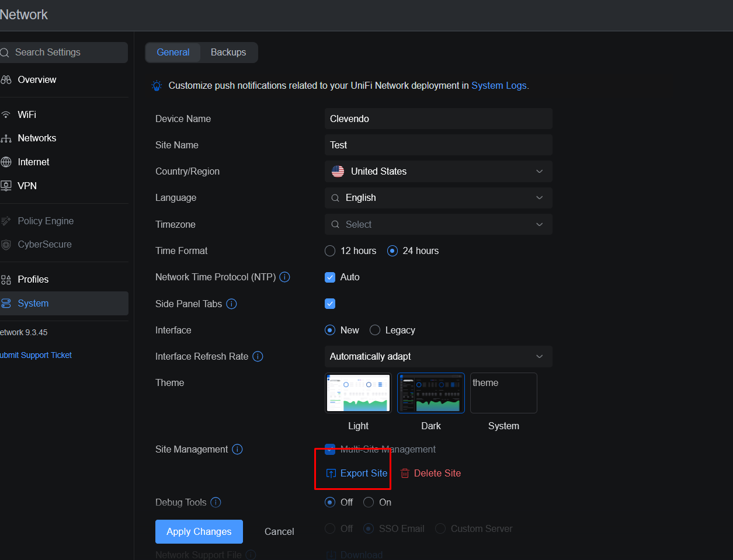The width and height of the screenshot is (733, 560).
Task: Click the search icon in Language field
Action: (335, 198)
